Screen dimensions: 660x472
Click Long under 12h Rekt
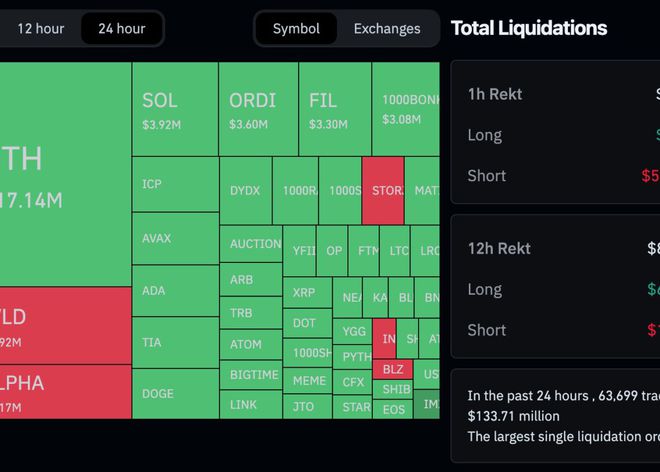(484, 290)
